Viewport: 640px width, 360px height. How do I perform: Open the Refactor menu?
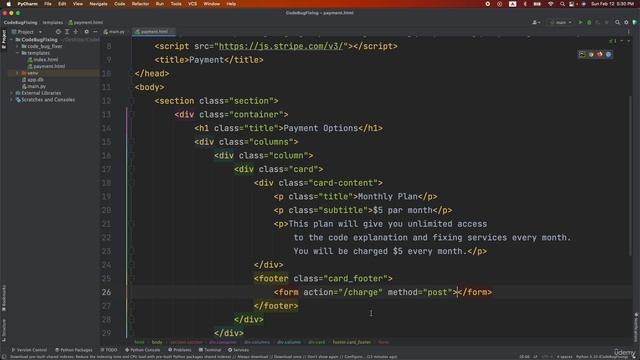pyautogui.click(x=140, y=4)
